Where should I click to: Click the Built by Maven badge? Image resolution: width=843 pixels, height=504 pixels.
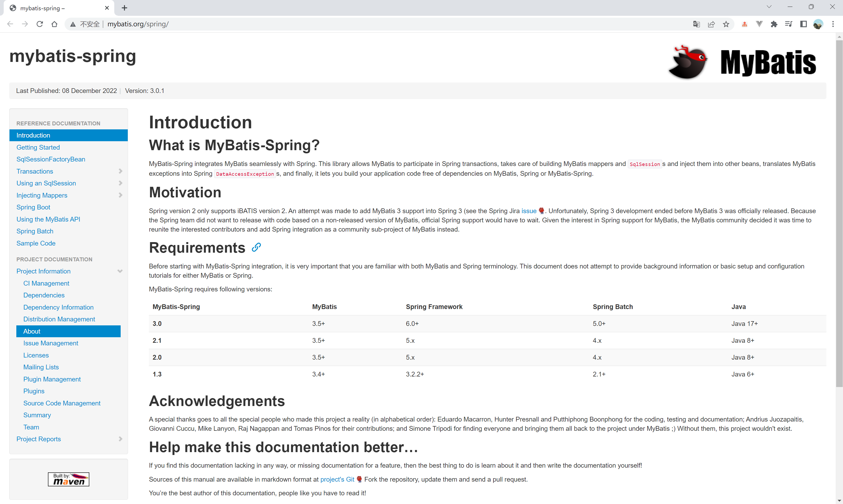[x=68, y=479]
